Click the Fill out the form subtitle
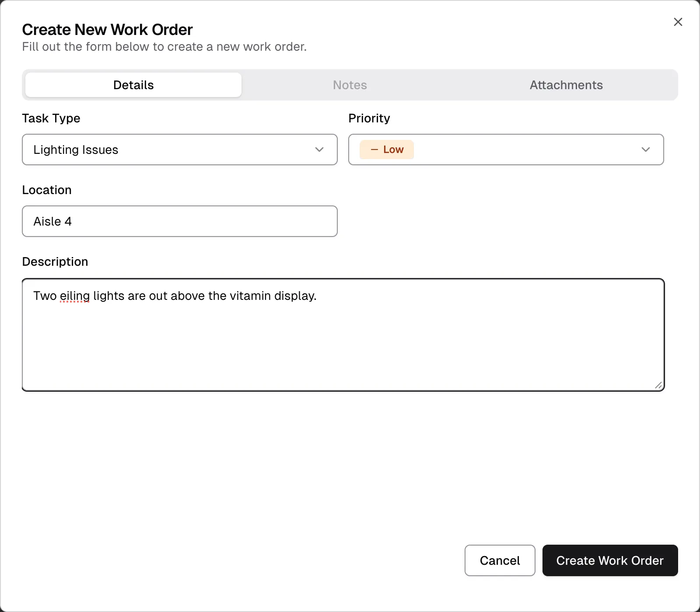The image size is (700, 612). (x=164, y=47)
